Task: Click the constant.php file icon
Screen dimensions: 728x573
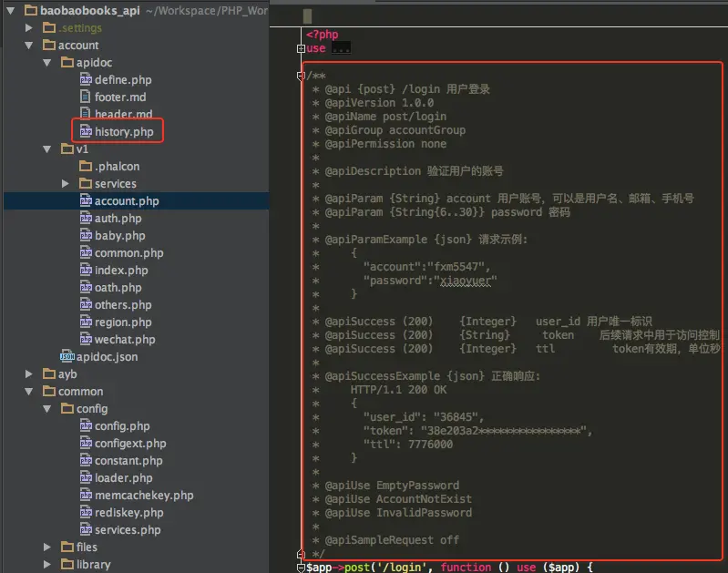Action: click(x=86, y=461)
